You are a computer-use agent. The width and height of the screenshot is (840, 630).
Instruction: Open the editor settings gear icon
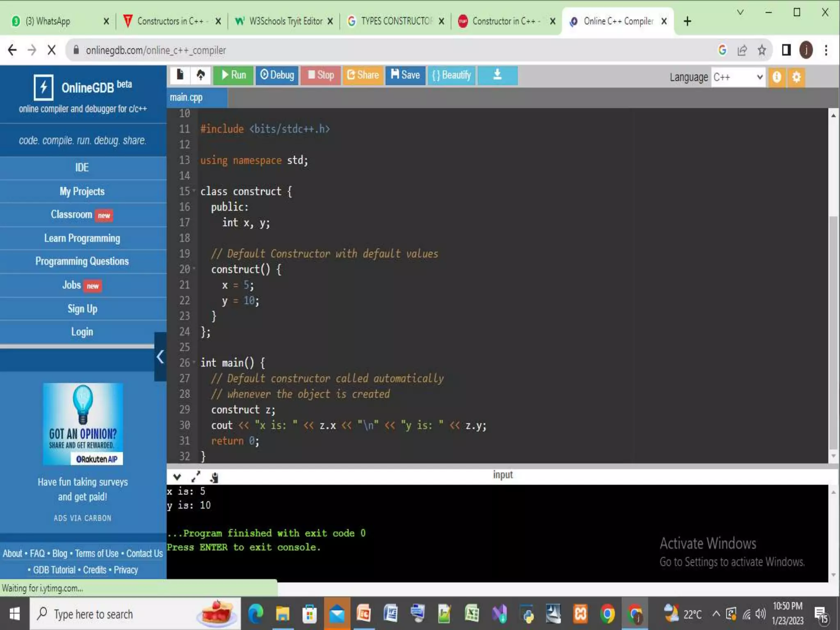point(796,77)
